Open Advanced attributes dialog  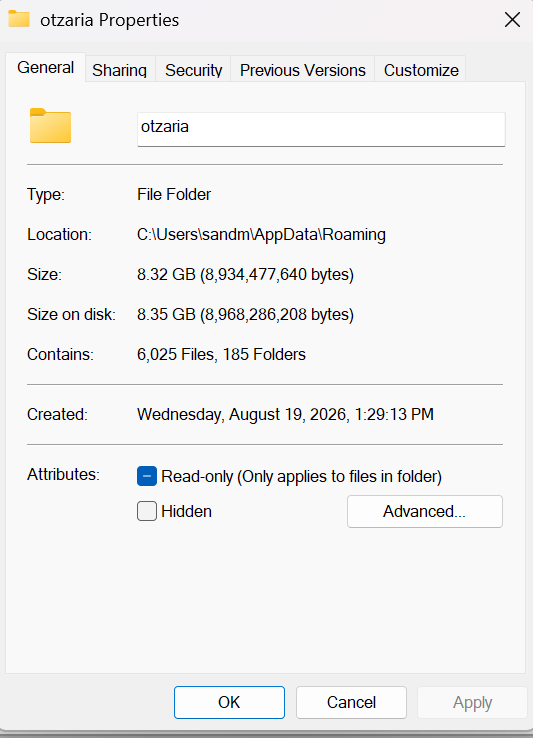point(425,511)
